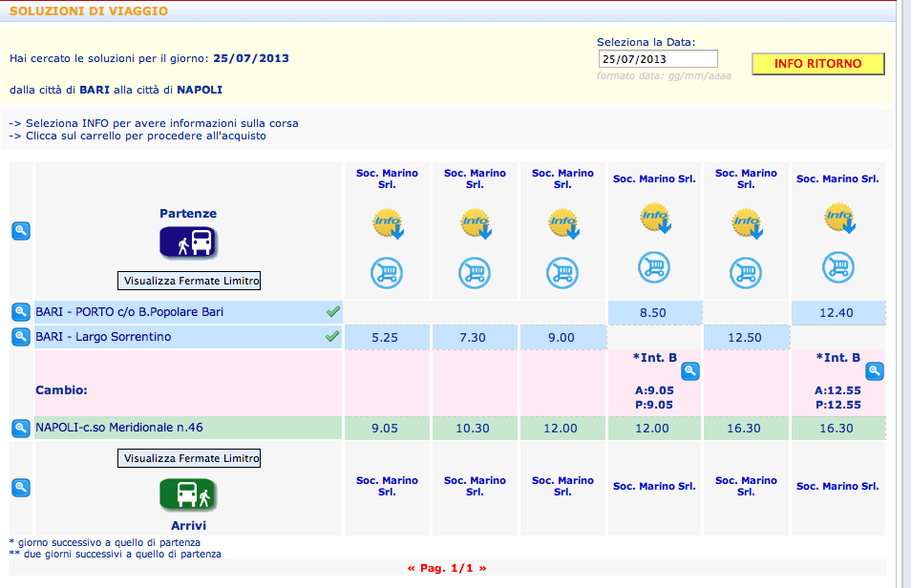Screen dimensions: 911x588
Task: Open Info for the 12.50 departure
Action: [x=747, y=223]
